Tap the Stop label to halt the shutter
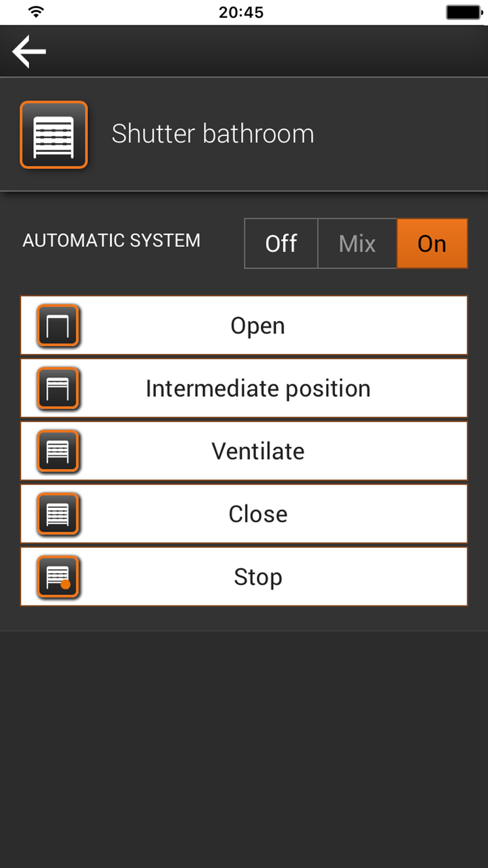Screen dimensions: 488x868 point(258,578)
